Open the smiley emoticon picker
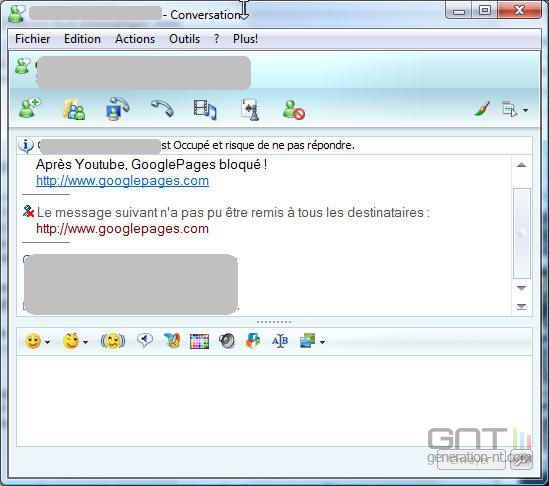This screenshot has height=486, width=549. pyautogui.click(x=33, y=341)
